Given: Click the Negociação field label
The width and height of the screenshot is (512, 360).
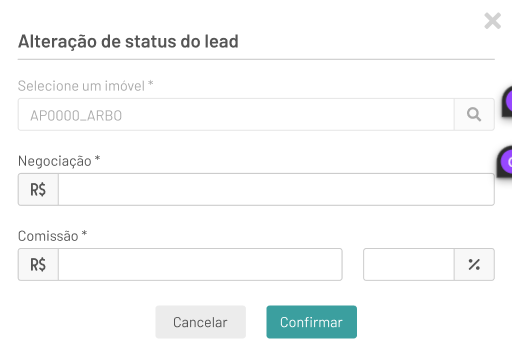Looking at the screenshot, I should [x=55, y=161].
